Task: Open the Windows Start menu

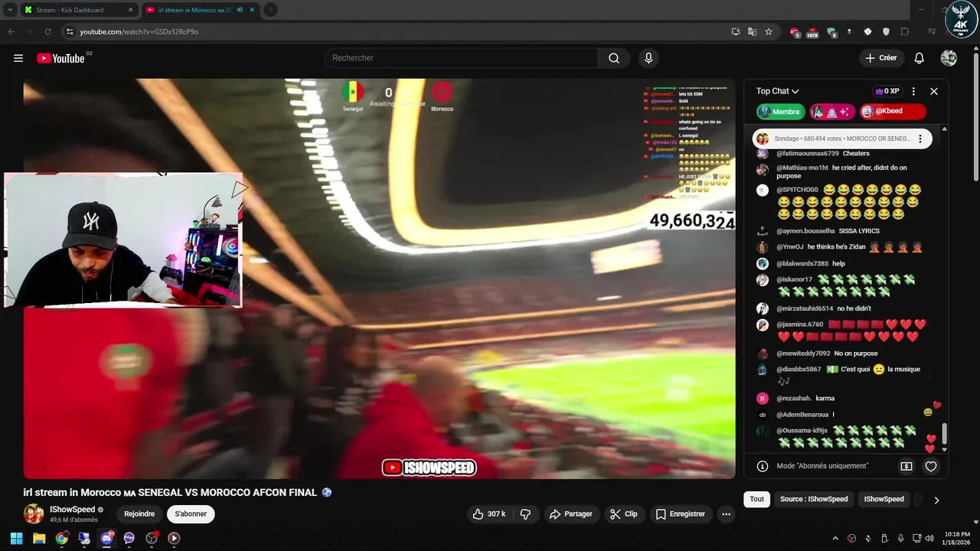Action: pos(16,538)
